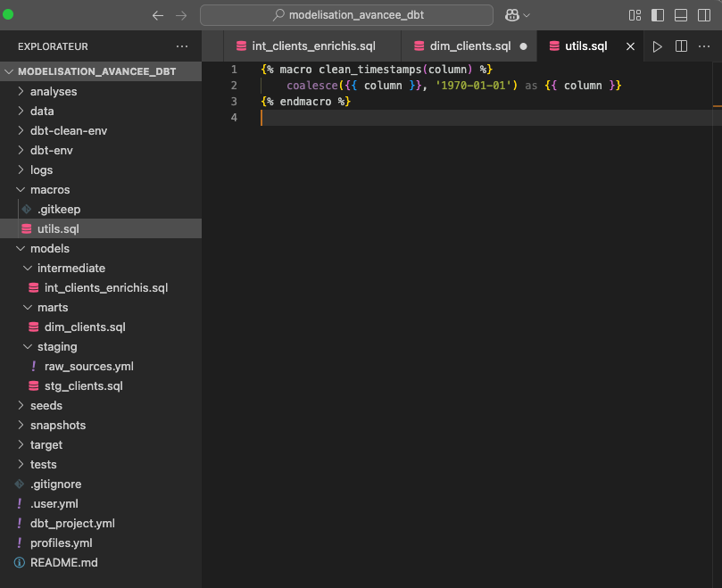This screenshot has height=588, width=722.
Task: Expand the snapshots folder
Action: 101,425
